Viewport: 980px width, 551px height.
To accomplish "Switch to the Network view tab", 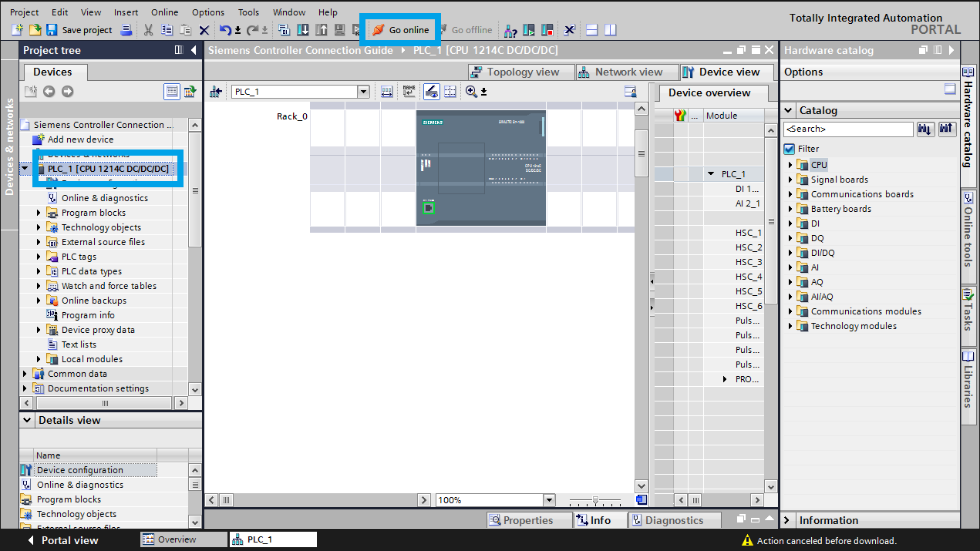I will click(x=628, y=72).
